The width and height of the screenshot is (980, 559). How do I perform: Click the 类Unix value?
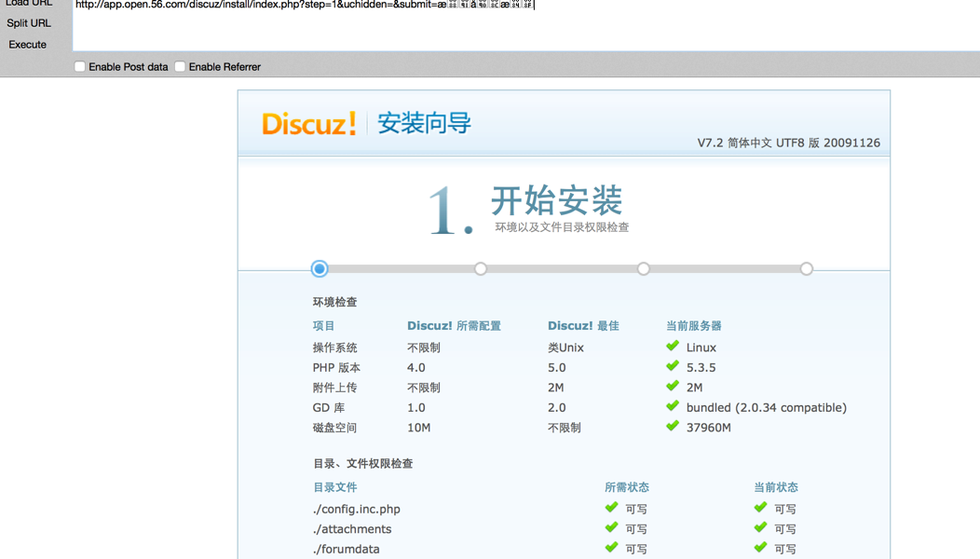565,348
